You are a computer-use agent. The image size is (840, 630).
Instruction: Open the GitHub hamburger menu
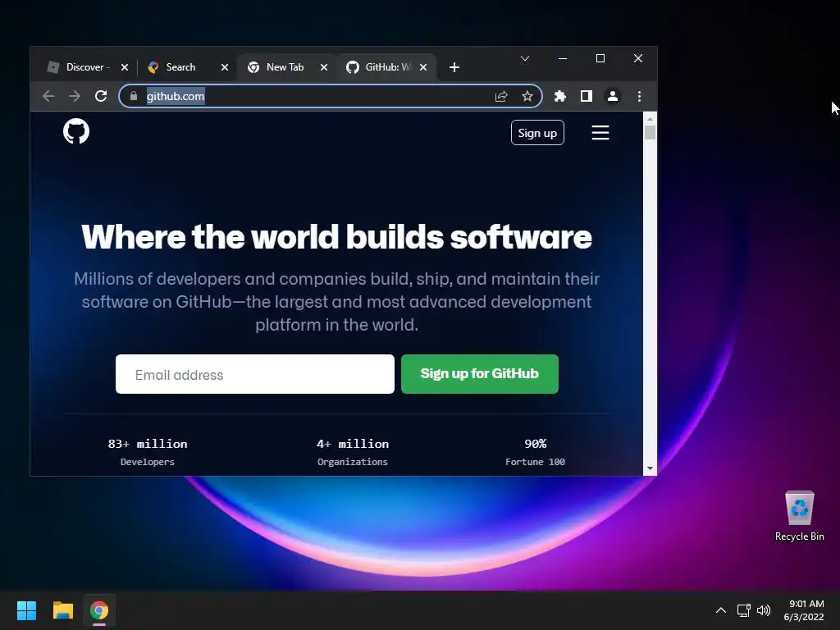click(600, 132)
